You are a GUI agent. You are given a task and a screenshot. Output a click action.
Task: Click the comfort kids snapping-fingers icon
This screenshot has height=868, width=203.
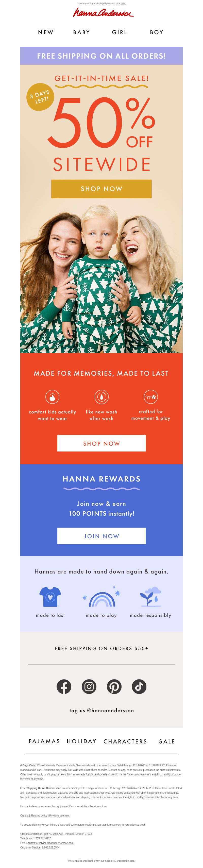click(x=52, y=397)
